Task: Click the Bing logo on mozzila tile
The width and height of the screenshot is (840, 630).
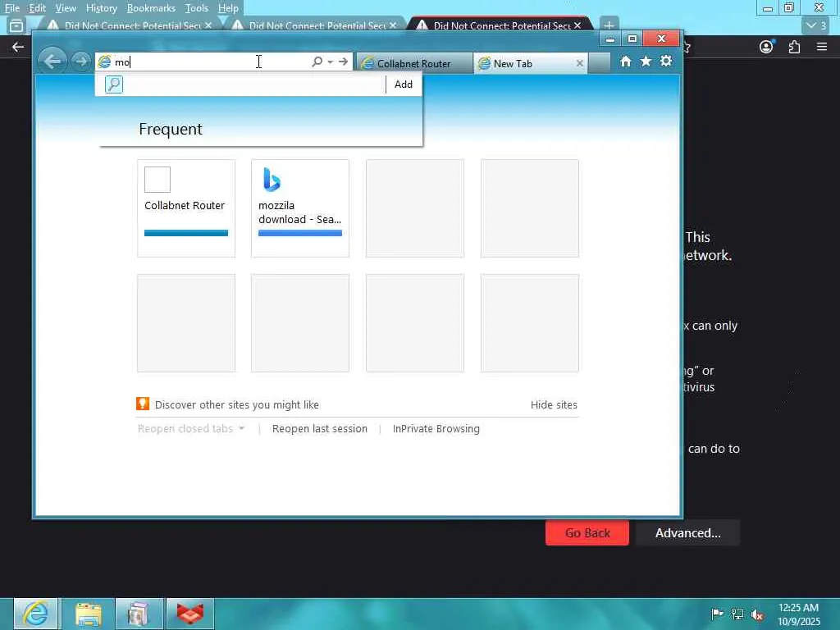Action: [x=272, y=180]
